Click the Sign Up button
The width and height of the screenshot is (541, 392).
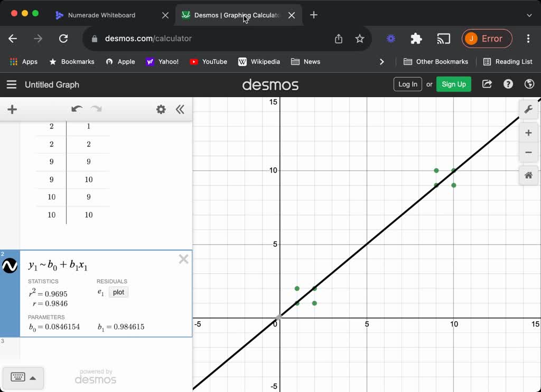pyautogui.click(x=453, y=84)
